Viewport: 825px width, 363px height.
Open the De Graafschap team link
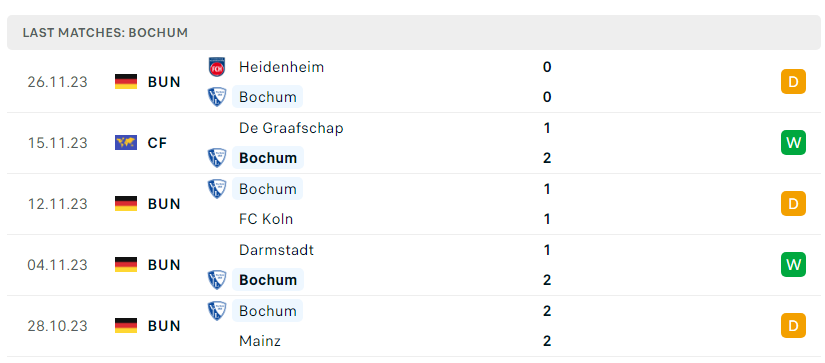291,128
